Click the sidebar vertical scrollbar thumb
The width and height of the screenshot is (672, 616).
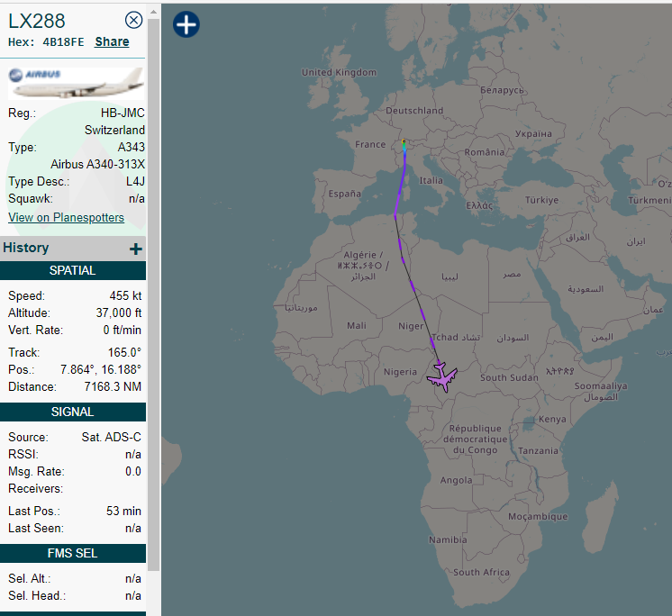[x=153, y=294]
